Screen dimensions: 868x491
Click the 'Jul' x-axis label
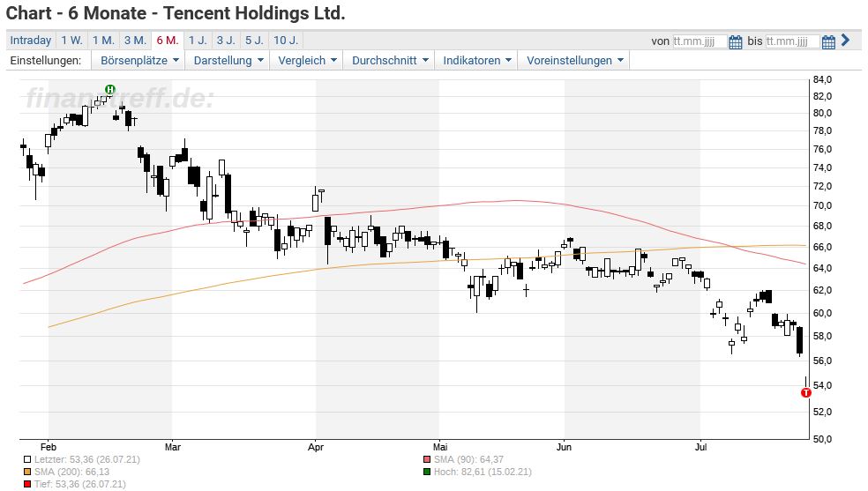700,447
